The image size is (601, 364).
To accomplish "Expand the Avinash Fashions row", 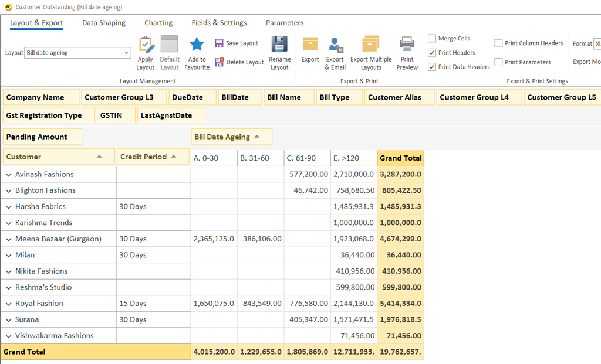I will (8, 175).
